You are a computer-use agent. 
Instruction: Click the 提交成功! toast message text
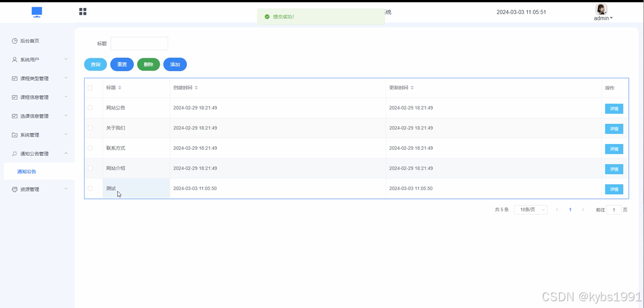(x=283, y=17)
